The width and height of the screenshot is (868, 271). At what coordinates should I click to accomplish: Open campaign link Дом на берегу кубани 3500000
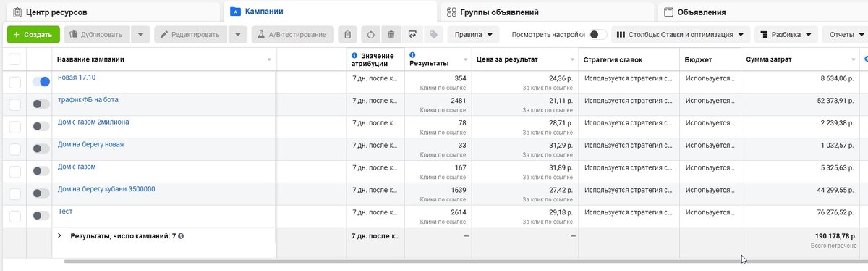point(106,189)
